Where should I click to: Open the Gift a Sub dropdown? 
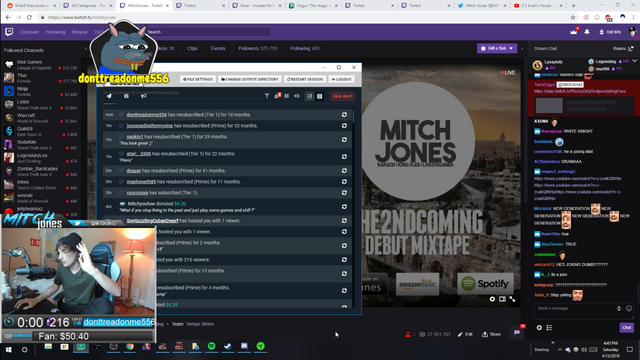(497, 48)
